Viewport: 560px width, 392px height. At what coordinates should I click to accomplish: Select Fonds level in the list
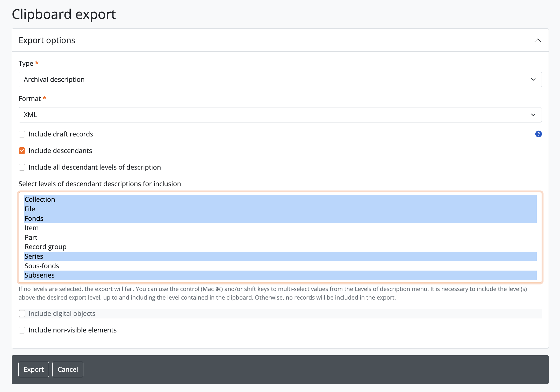click(34, 219)
